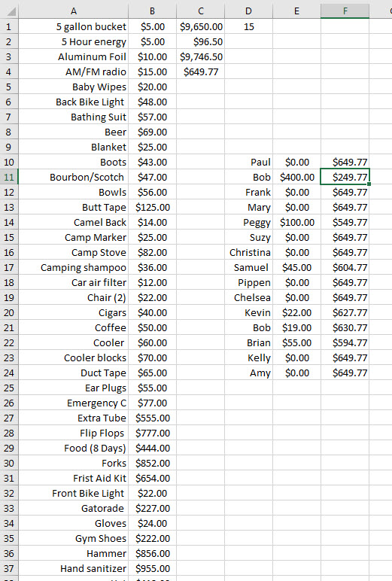Select Amy's $649.77 cell
This screenshot has height=581, width=392.
345,373
